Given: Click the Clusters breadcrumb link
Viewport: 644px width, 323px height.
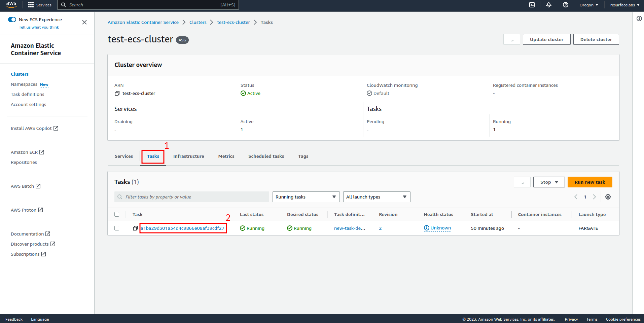Looking at the screenshot, I should click(x=198, y=22).
